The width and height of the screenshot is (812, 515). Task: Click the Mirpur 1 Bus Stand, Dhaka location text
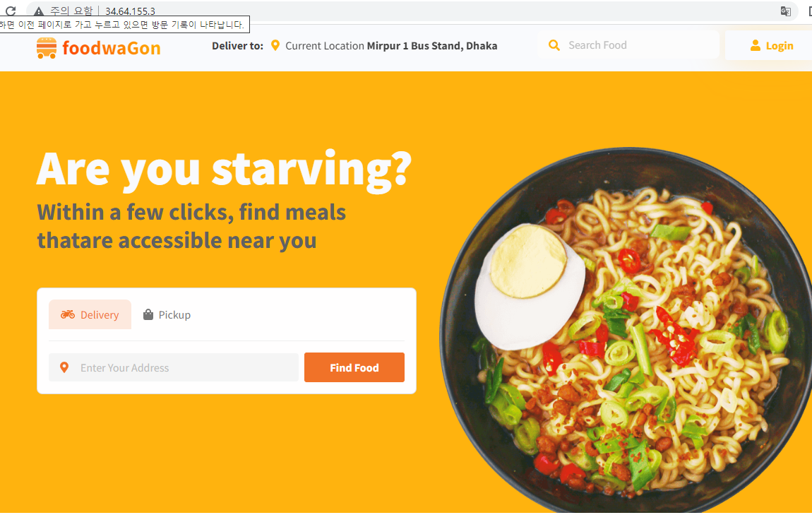pos(432,46)
